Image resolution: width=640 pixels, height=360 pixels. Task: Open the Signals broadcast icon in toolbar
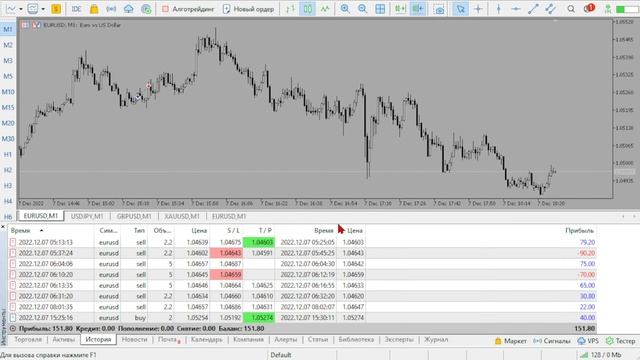(111, 9)
